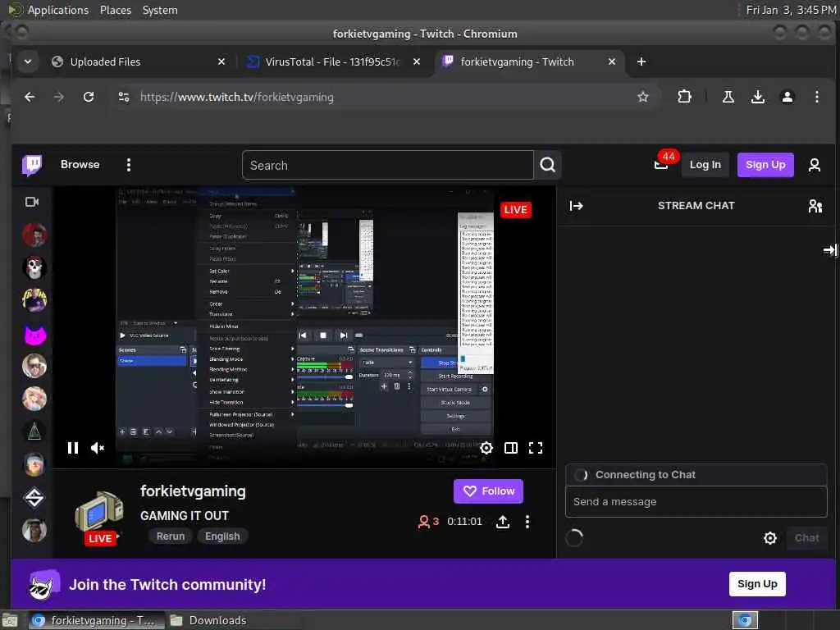The height and width of the screenshot is (630, 840).
Task: Collapse the stream chat panel
Action: click(577, 206)
